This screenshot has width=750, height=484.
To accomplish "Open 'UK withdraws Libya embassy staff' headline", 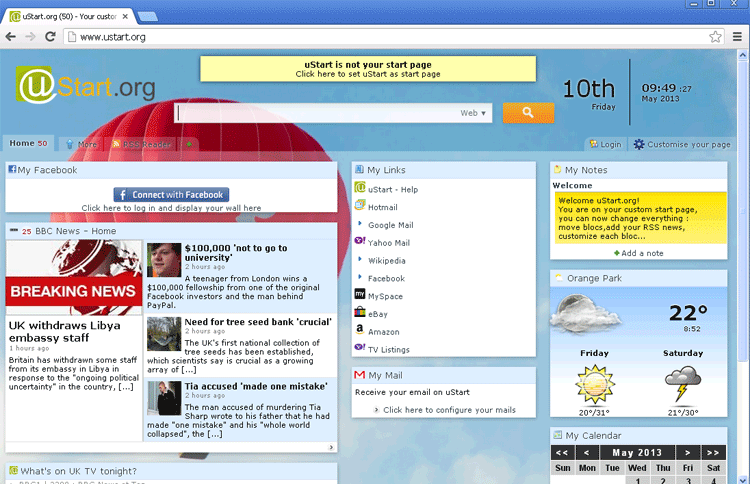I will coord(64,331).
